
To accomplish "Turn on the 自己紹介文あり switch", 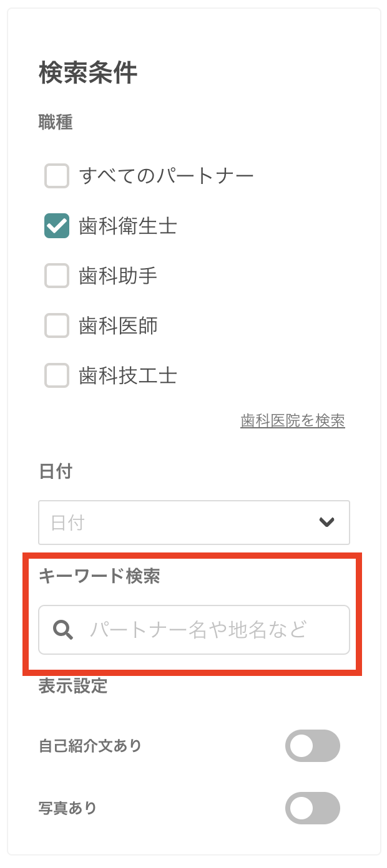I will click(x=312, y=746).
